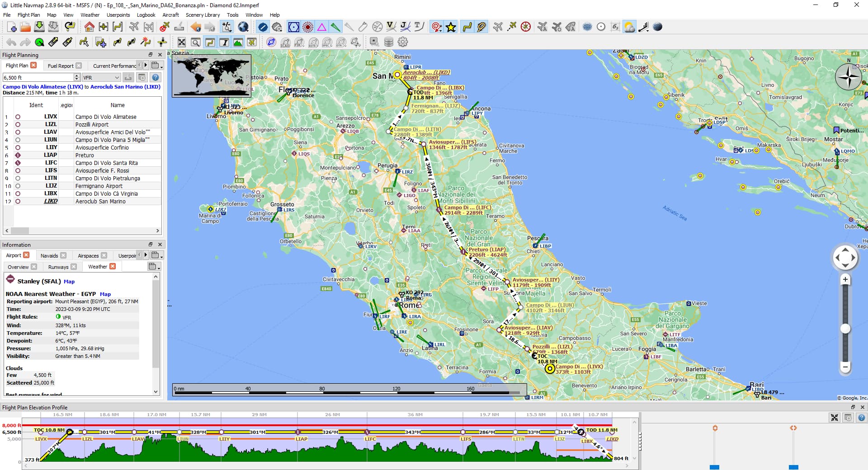Go back to previous map position

pos(196,27)
